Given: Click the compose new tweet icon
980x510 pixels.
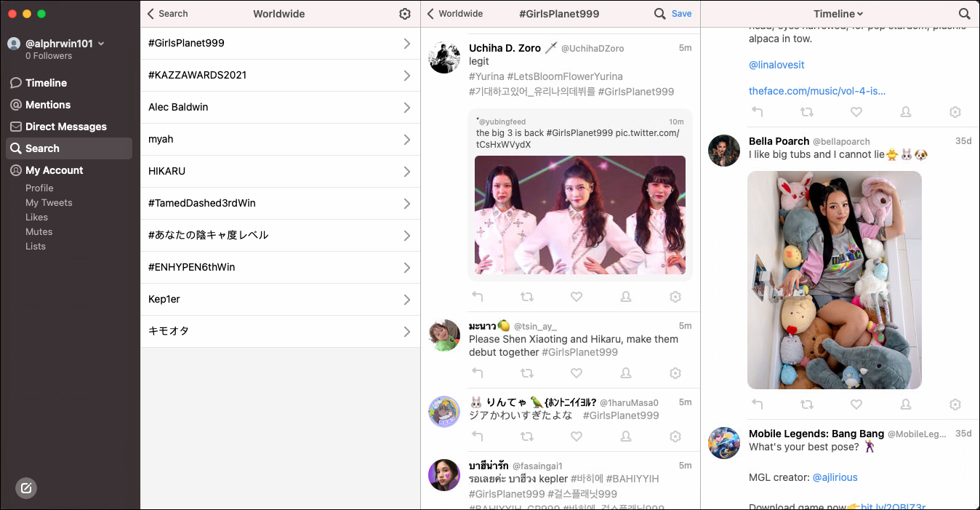Looking at the screenshot, I should [26, 488].
